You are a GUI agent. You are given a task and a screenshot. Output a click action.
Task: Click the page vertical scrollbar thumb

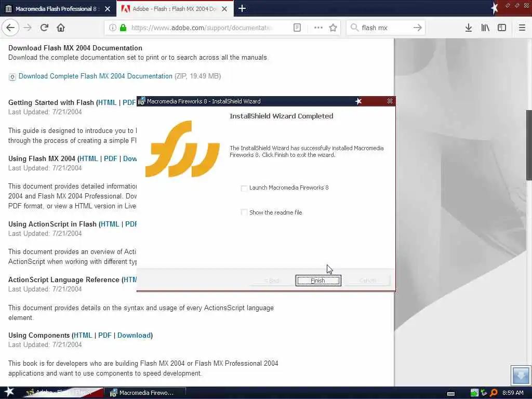pyautogui.click(x=528, y=145)
